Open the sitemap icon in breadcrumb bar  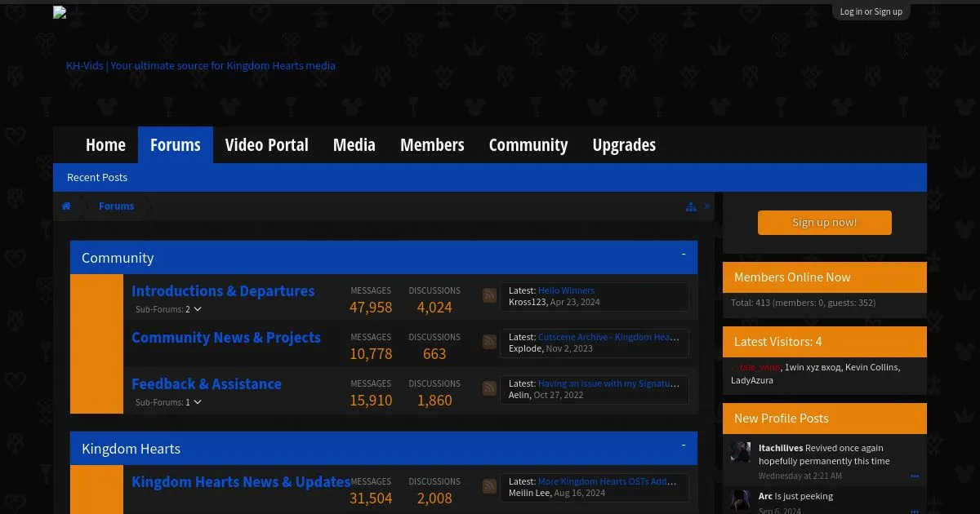(691, 206)
